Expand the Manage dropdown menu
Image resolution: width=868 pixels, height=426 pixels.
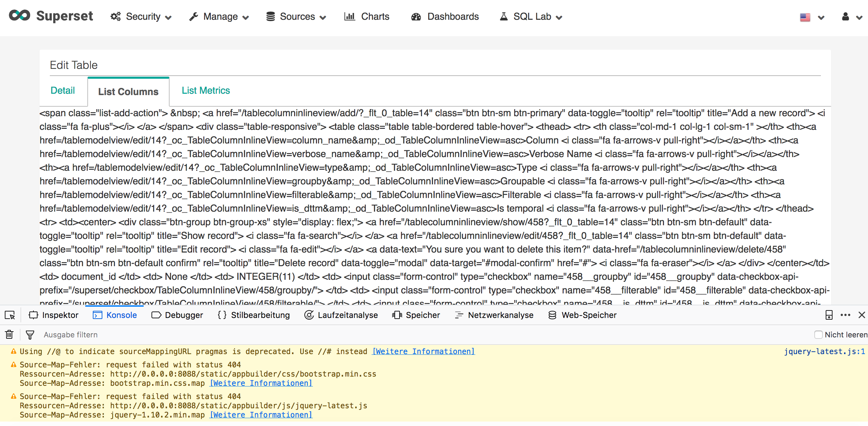[x=246, y=18]
